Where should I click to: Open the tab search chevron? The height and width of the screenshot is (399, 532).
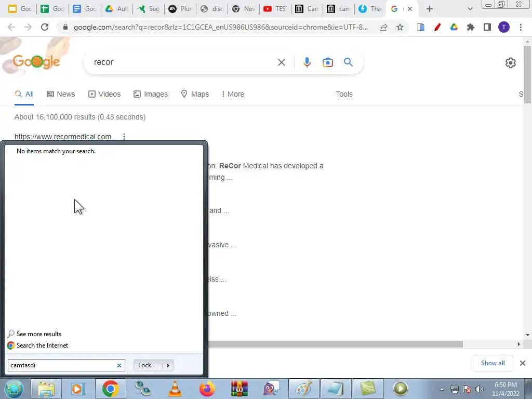pos(470,9)
